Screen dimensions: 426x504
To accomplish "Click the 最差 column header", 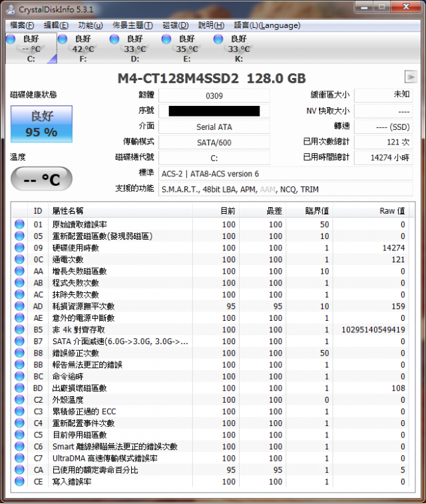I will 262,210.
